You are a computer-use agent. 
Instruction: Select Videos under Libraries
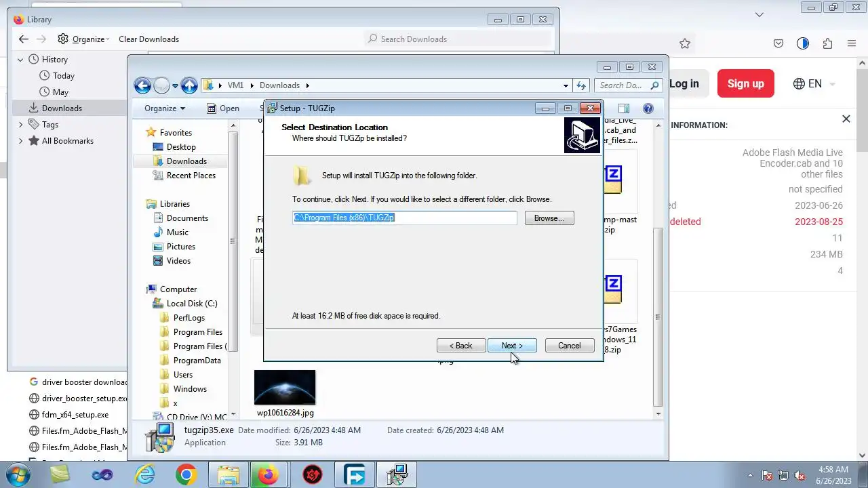coord(178,261)
